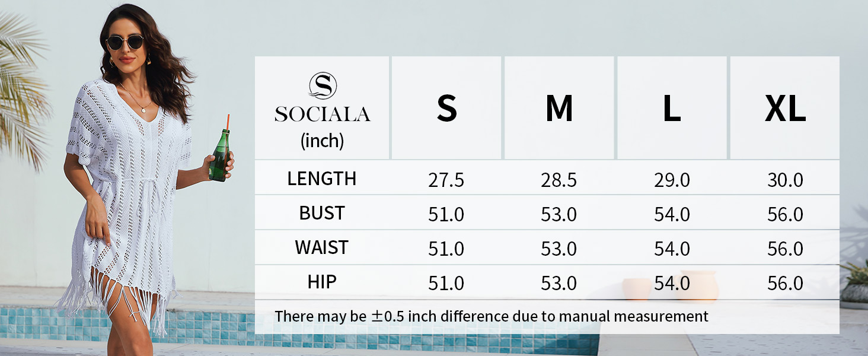Viewport: 868px width, 356px height.
Task: Click the WAIST row label
Action: tap(322, 247)
